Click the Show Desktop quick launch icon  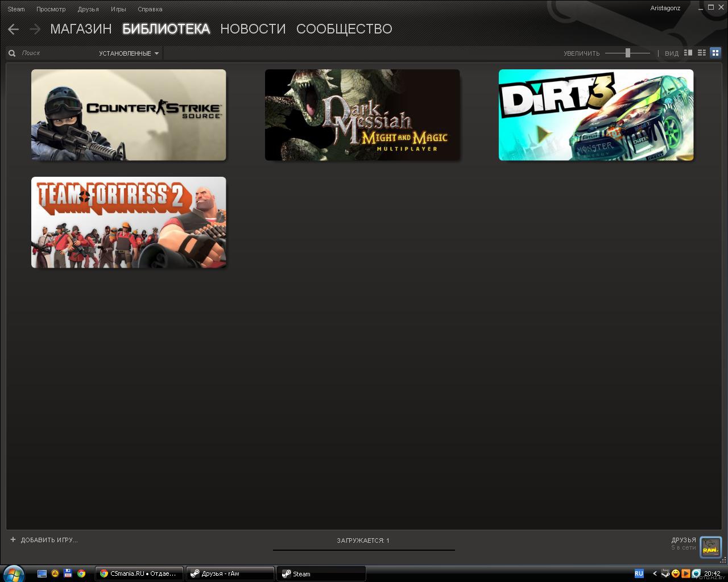(x=42, y=573)
